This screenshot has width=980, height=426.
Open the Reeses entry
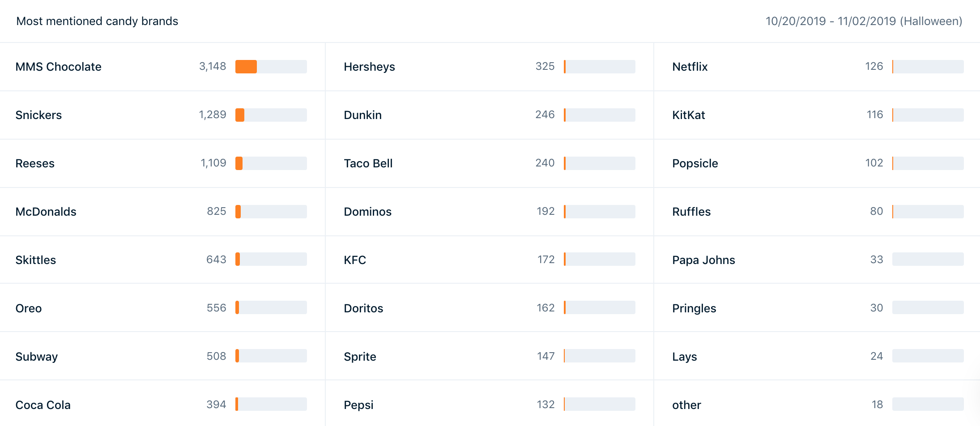point(162,163)
